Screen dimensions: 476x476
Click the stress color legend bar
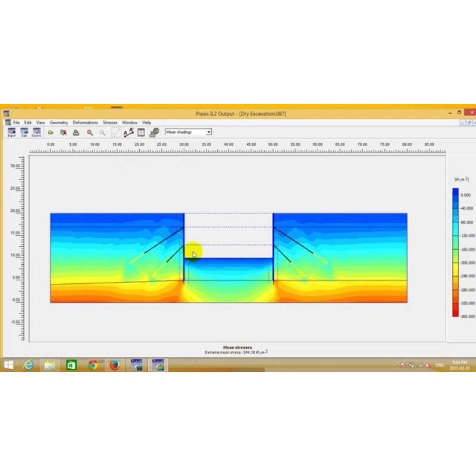pyautogui.click(x=455, y=253)
